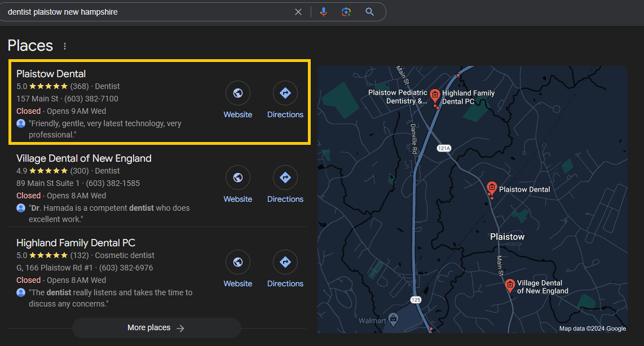This screenshot has width=644, height=346.
Task: Click Village Dental map pin marker
Action: [x=510, y=285]
